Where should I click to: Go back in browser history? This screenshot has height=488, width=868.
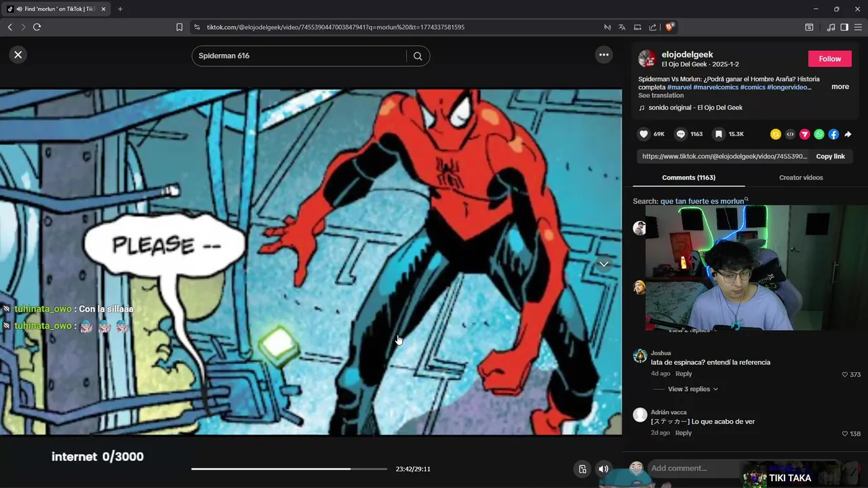click(x=9, y=27)
